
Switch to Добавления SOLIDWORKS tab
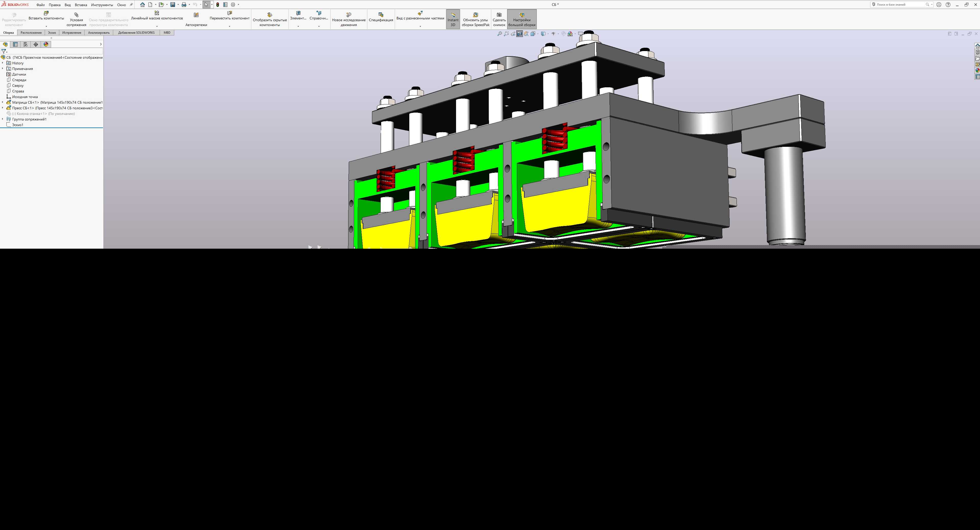click(136, 33)
